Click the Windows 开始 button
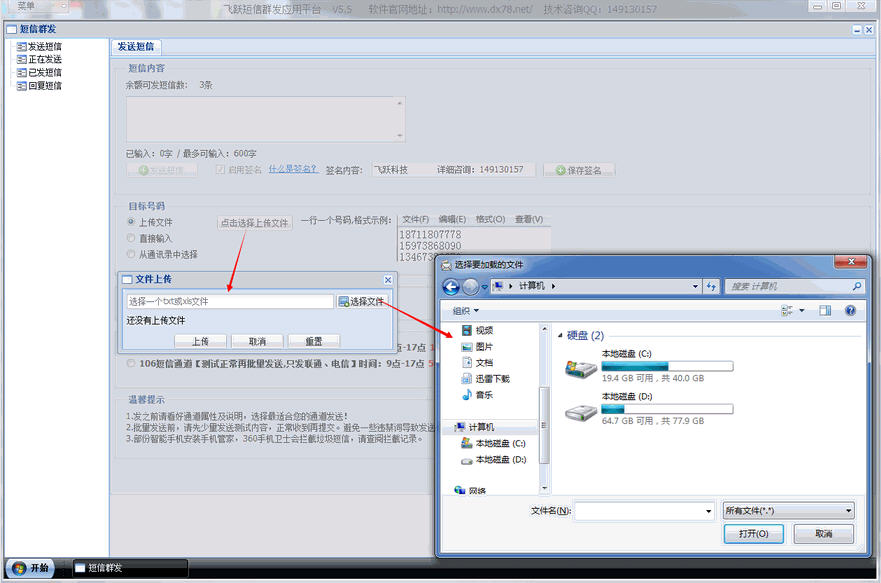 pos(30,568)
